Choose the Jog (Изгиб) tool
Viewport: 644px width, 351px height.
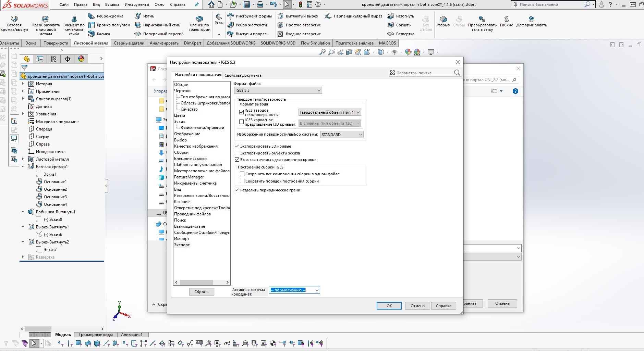(x=145, y=16)
